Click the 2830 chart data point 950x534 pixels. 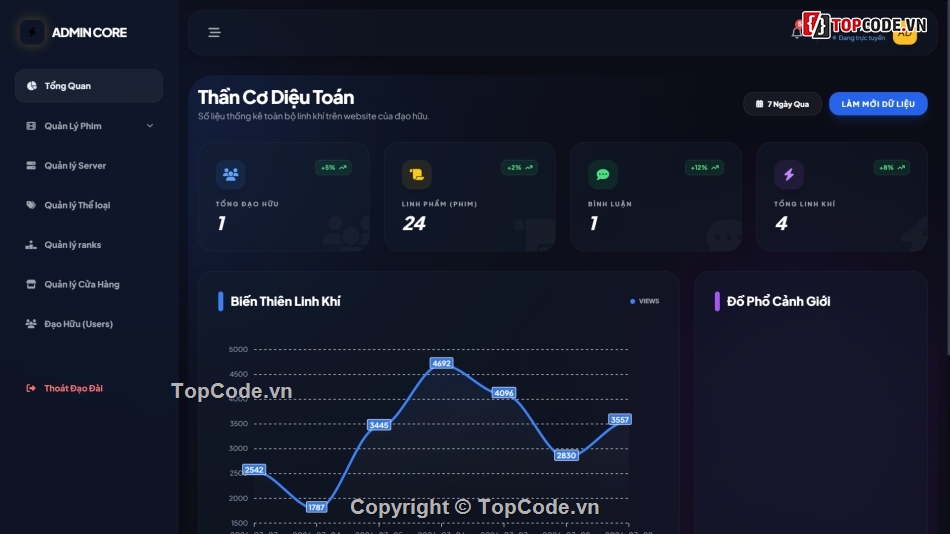[x=566, y=455]
